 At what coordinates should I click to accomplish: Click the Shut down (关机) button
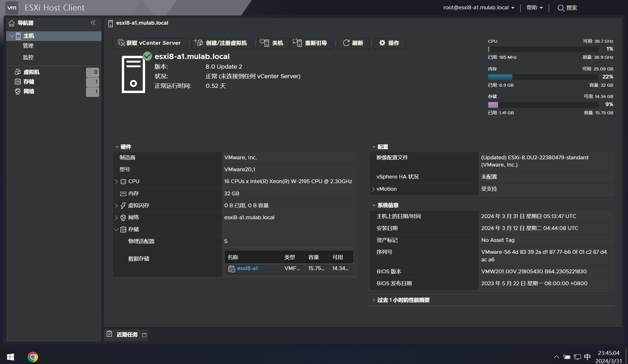[273, 43]
